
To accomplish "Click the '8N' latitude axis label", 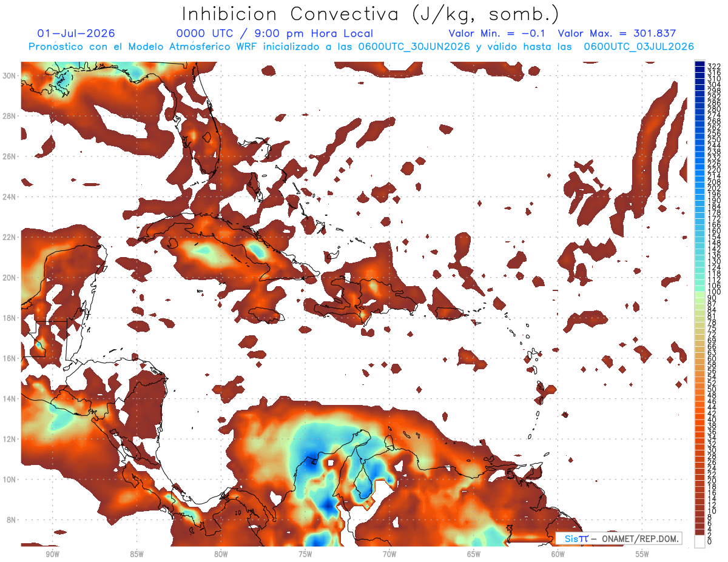I will point(12,520).
